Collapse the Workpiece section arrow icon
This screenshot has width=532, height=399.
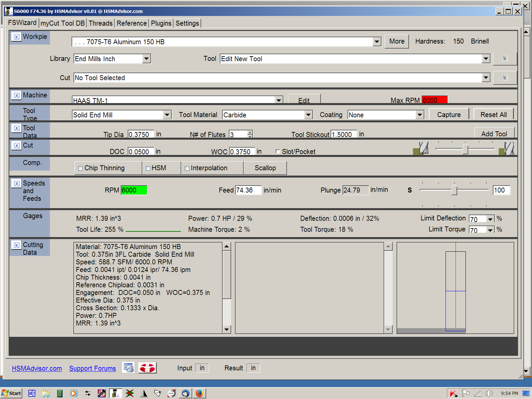pyautogui.click(x=16, y=37)
